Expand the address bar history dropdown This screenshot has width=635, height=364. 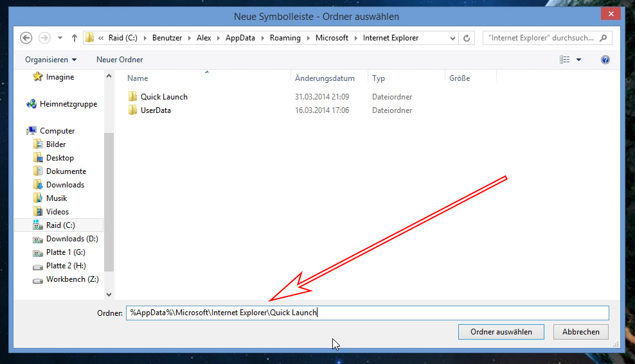pyautogui.click(x=452, y=38)
